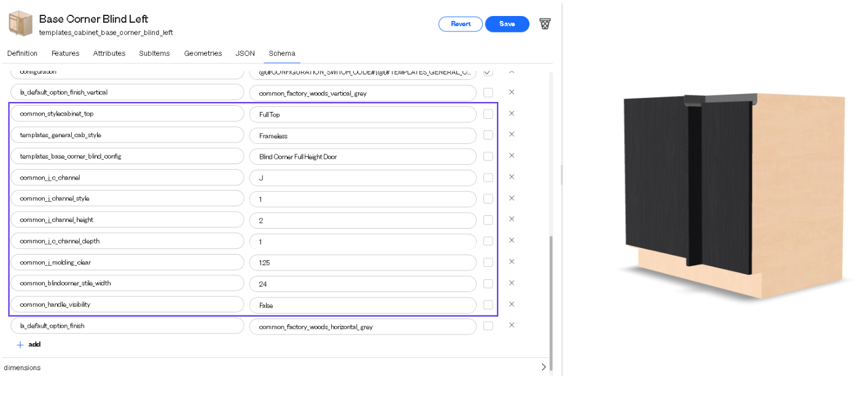
Task: Collapse the section with the up chevron
Action: pyautogui.click(x=512, y=71)
